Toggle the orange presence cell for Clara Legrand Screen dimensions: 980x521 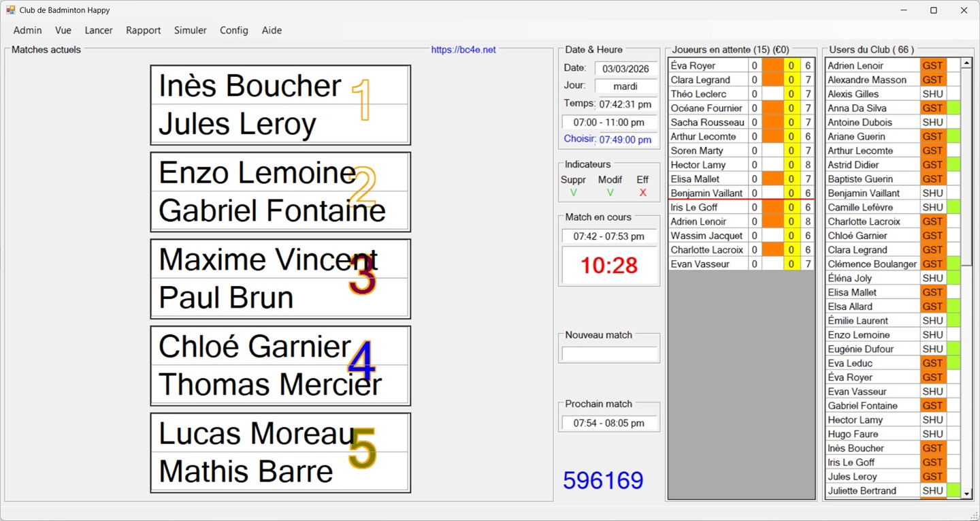pos(772,79)
